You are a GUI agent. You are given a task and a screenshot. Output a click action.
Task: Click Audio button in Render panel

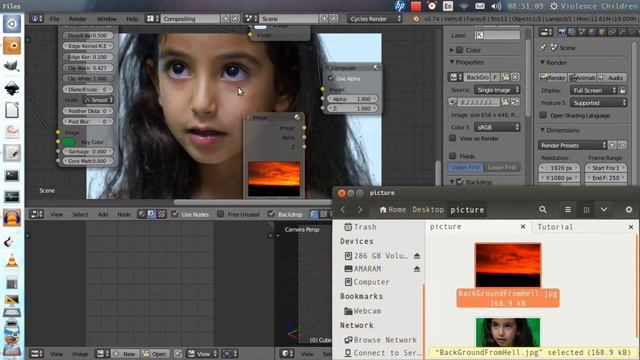click(612, 77)
